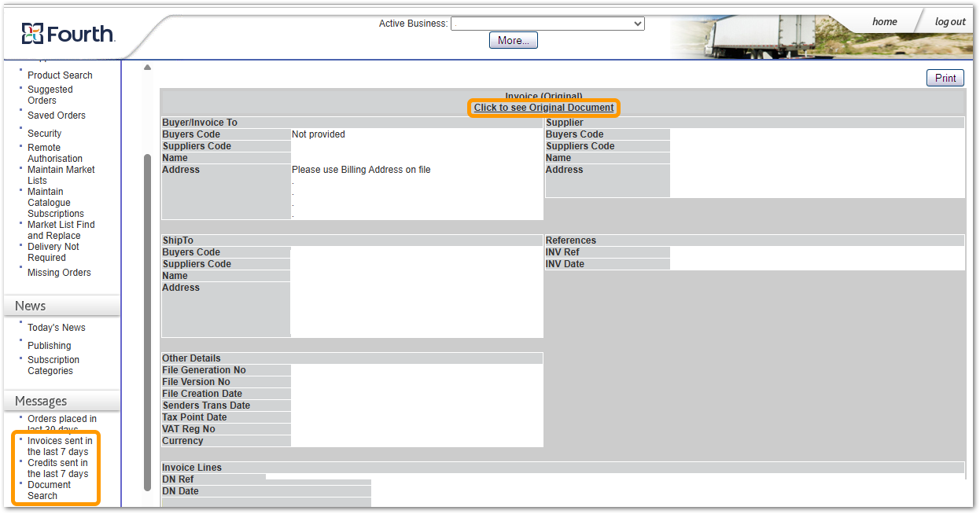Screen dimensions: 980x514
Task: Click the sidebar scroll up arrow
Action: pos(147,68)
